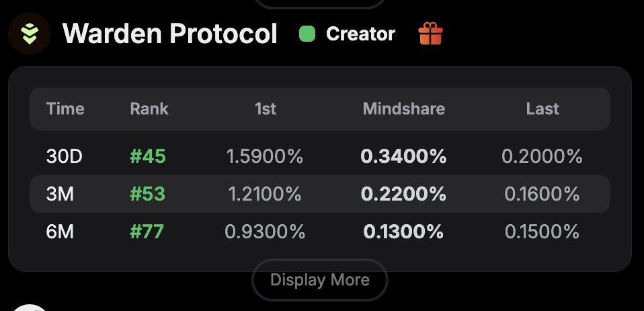Click the 0.3400% mindshare value
The height and width of the screenshot is (311, 644).
click(x=403, y=157)
